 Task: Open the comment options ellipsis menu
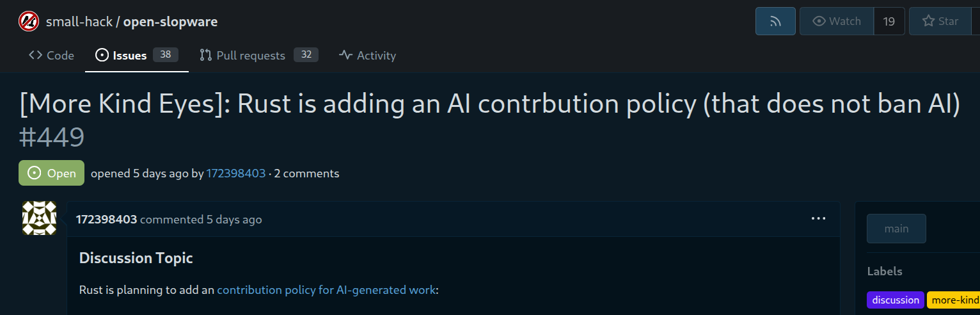point(818,219)
